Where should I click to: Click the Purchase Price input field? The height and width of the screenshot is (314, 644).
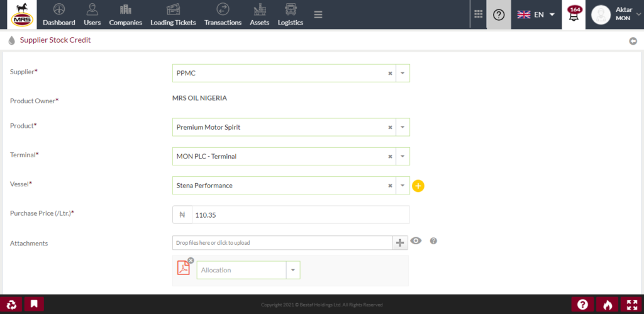click(301, 215)
